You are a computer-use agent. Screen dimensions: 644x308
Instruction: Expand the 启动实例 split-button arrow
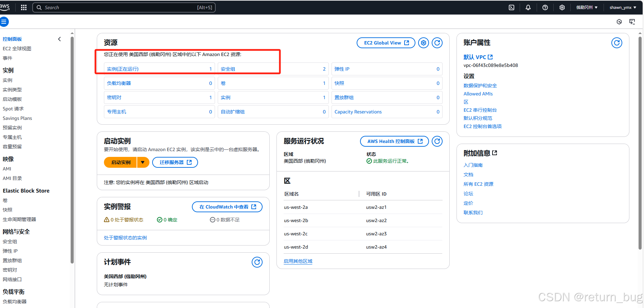pos(143,162)
